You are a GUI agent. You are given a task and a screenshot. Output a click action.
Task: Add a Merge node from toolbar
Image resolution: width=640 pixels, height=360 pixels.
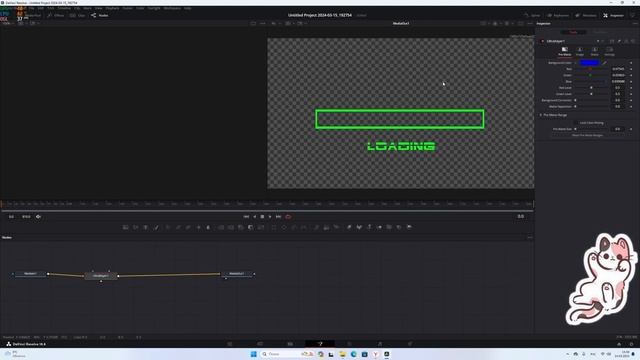[221, 227]
